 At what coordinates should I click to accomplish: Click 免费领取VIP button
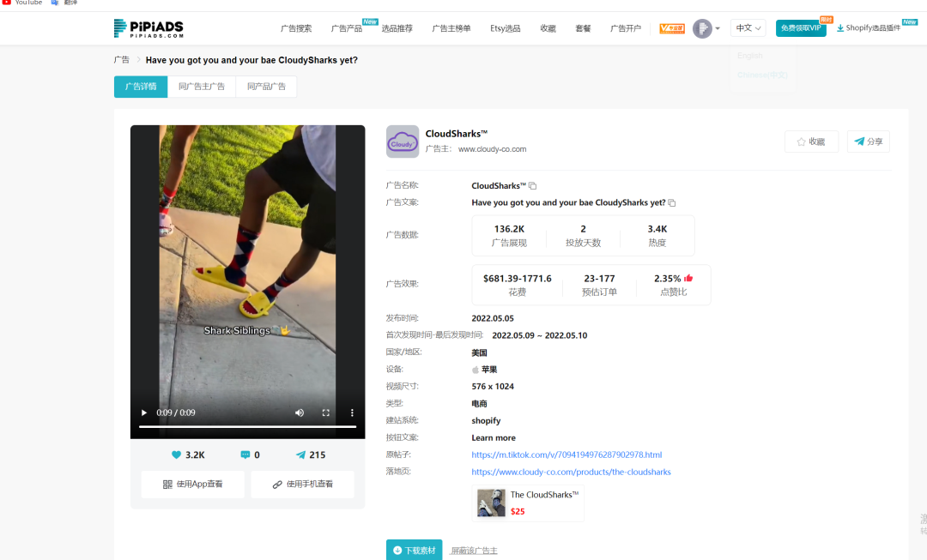point(801,28)
